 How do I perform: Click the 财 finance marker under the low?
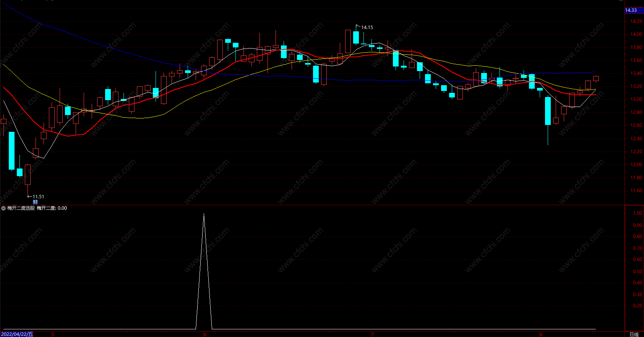[x=35, y=202]
